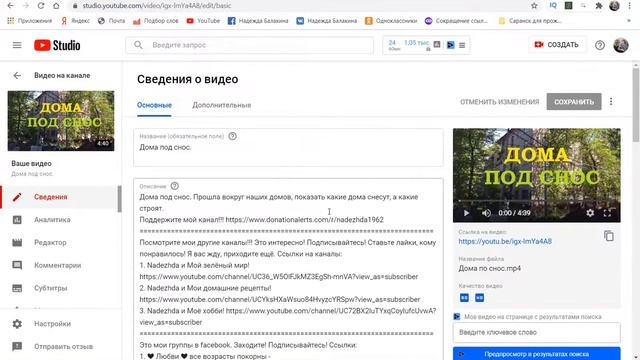This screenshot has height=360, width=640.
Task: Open the hamburger navigation menu
Action: click(17, 45)
